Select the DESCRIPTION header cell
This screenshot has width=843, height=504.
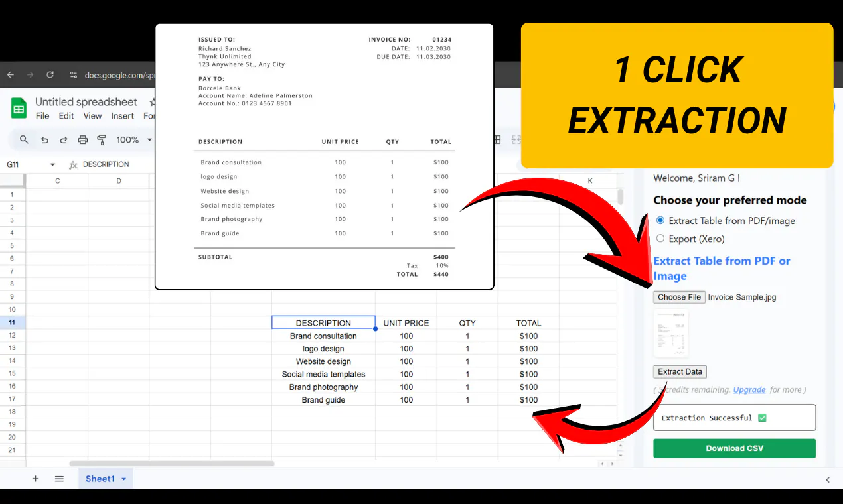tap(323, 323)
